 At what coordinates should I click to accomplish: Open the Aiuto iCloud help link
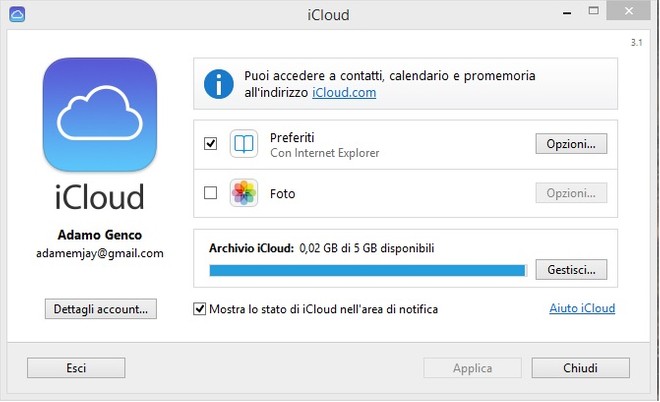582,308
